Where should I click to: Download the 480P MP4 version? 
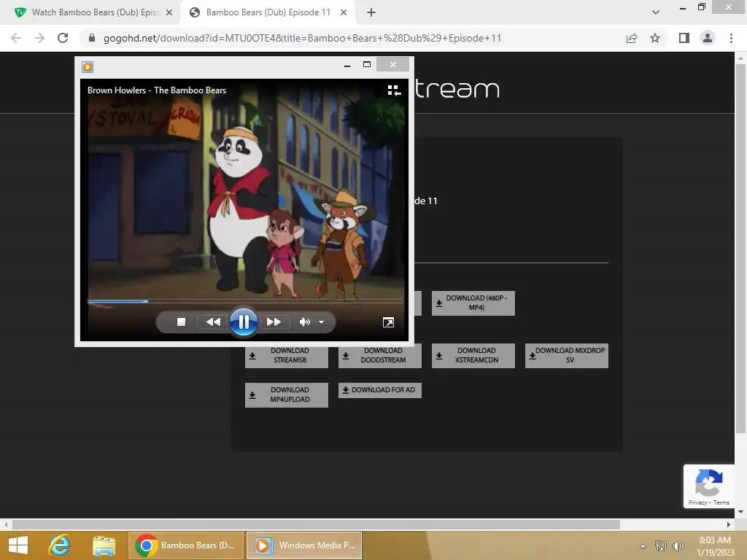[473, 303]
